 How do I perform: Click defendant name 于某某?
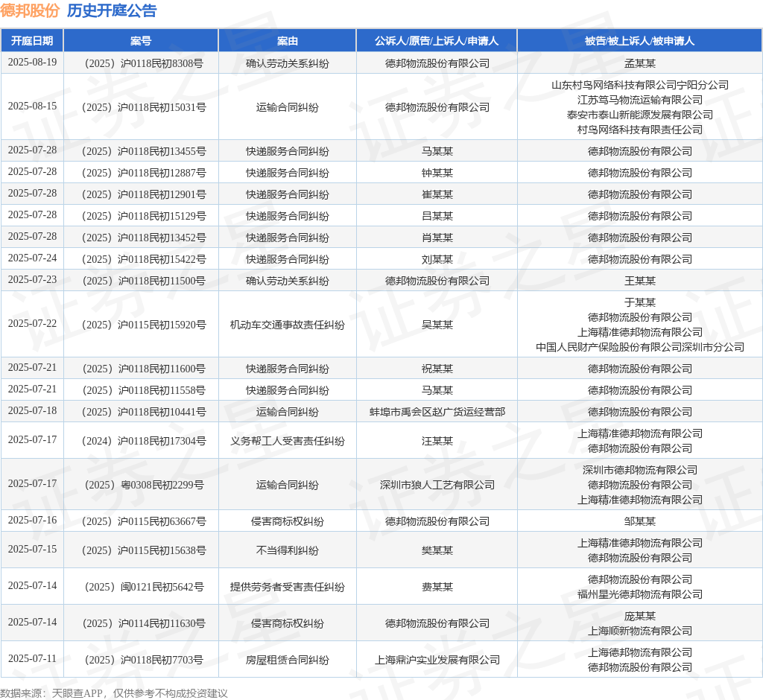tap(640, 302)
